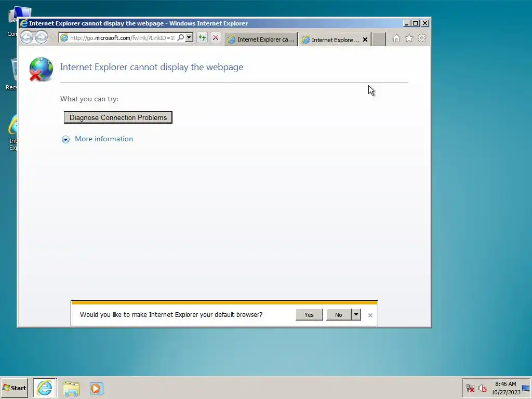Go forward with the Forward arrow button

[41, 37]
